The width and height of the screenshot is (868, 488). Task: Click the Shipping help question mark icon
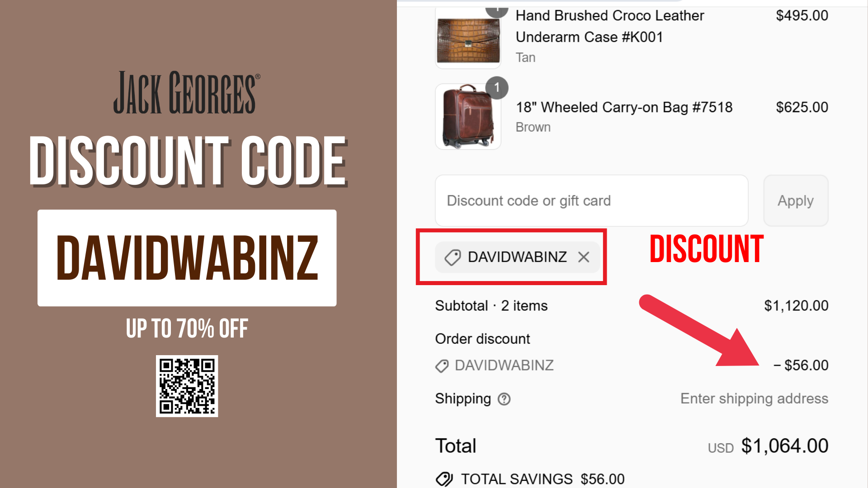[x=504, y=399]
